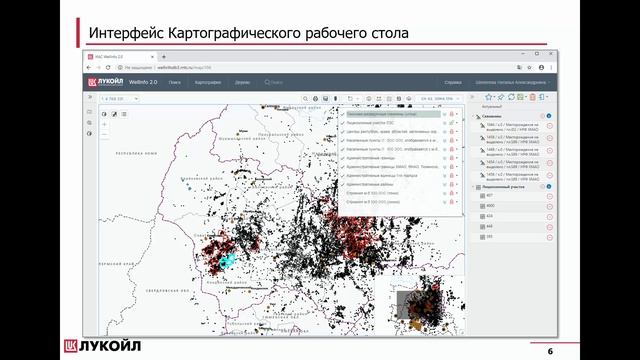640x360 pixels.
Task: Click the magnifier search icon in map toolbar
Action: click(x=305, y=99)
